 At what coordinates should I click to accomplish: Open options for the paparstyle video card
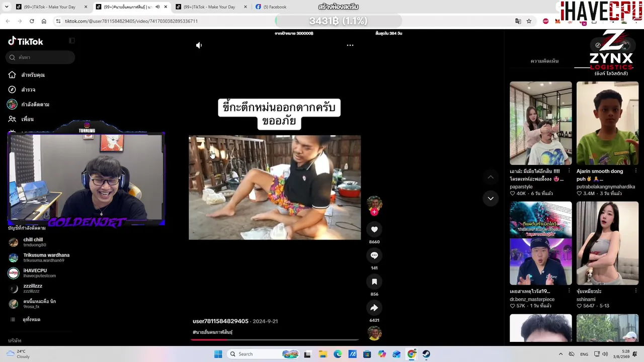pos(569,171)
